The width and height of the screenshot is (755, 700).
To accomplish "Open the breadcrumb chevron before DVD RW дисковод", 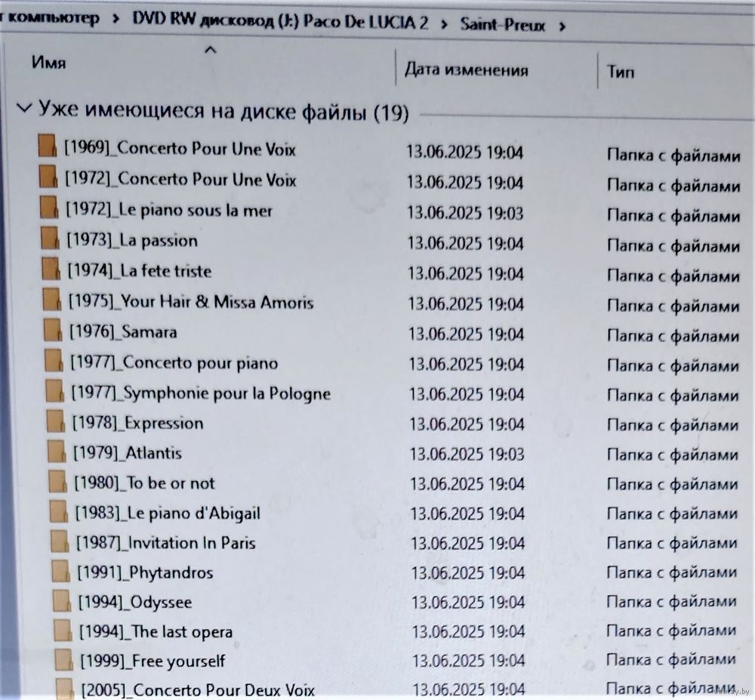I will [116, 20].
